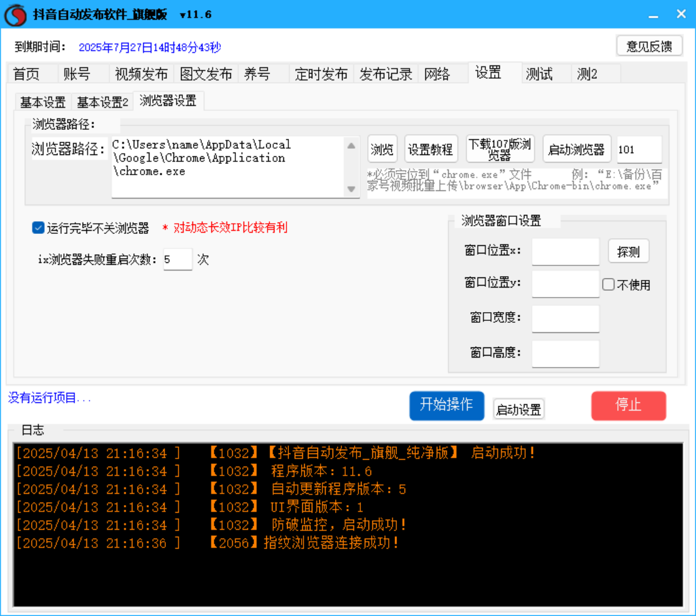Screen dimensions: 696x616
Task: Go to the 图文发布 tab
Action: coord(206,74)
